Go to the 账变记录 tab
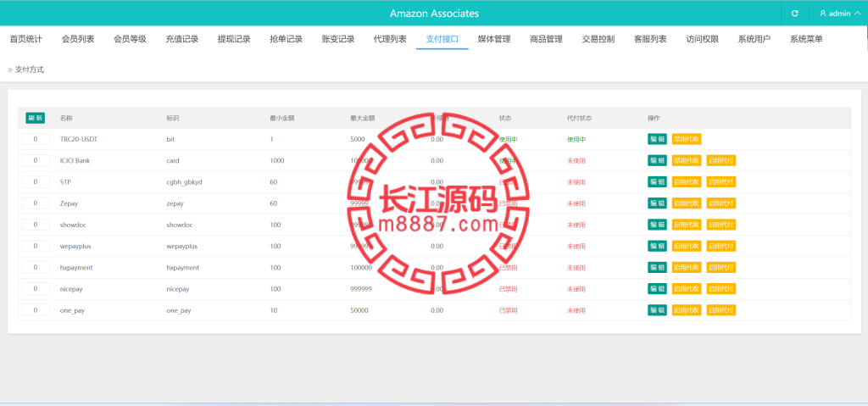 point(338,39)
